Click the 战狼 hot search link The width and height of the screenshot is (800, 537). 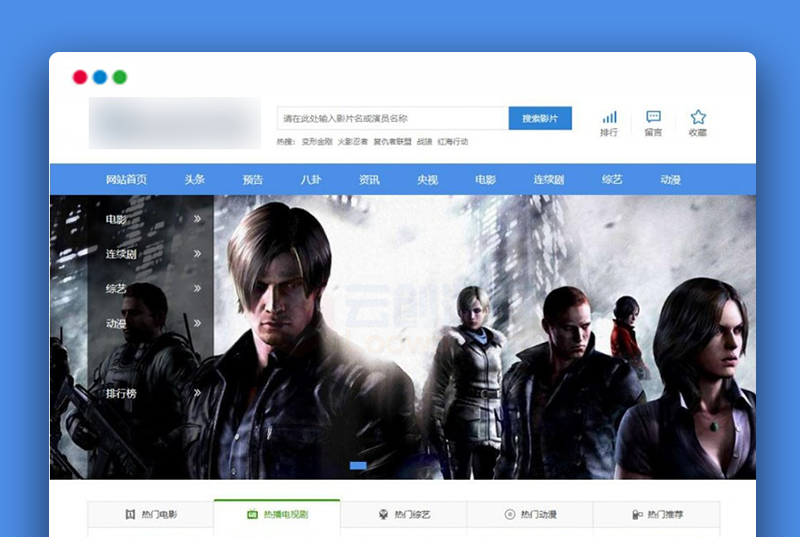pyautogui.click(x=424, y=142)
